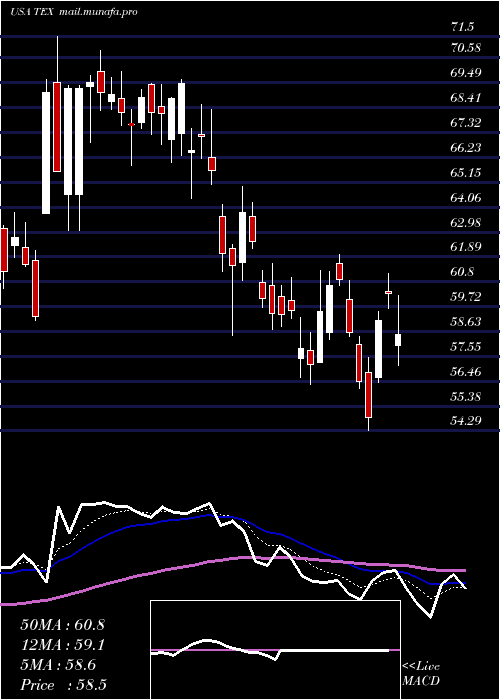Click the <<Live MACD label
Image resolution: width=500 pixels, height=700 pixels.
click(421, 674)
